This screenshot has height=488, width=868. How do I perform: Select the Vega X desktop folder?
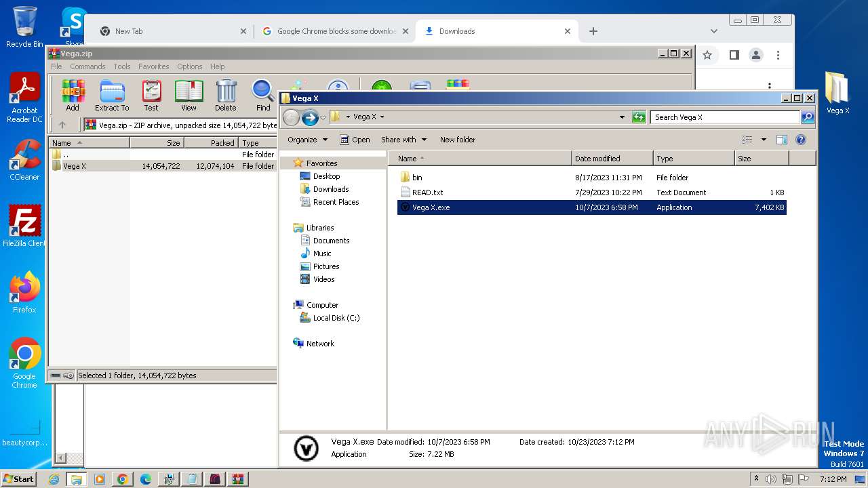coord(837,94)
